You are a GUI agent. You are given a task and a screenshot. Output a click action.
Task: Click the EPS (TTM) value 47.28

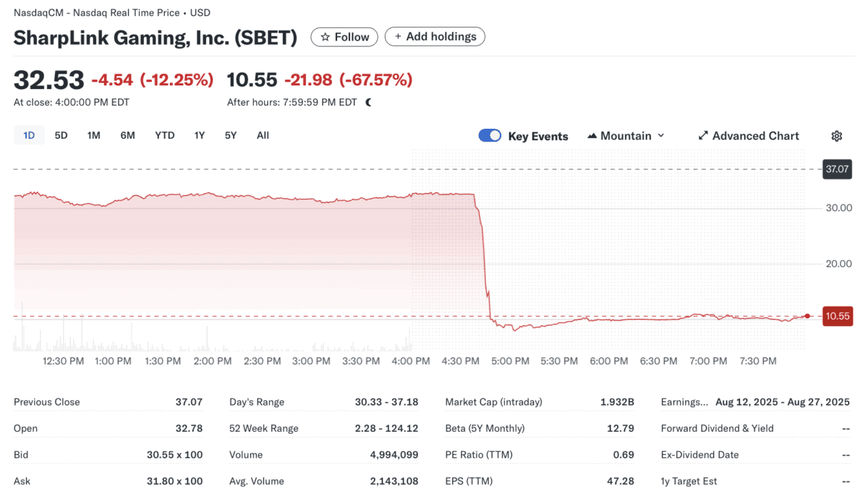click(621, 482)
